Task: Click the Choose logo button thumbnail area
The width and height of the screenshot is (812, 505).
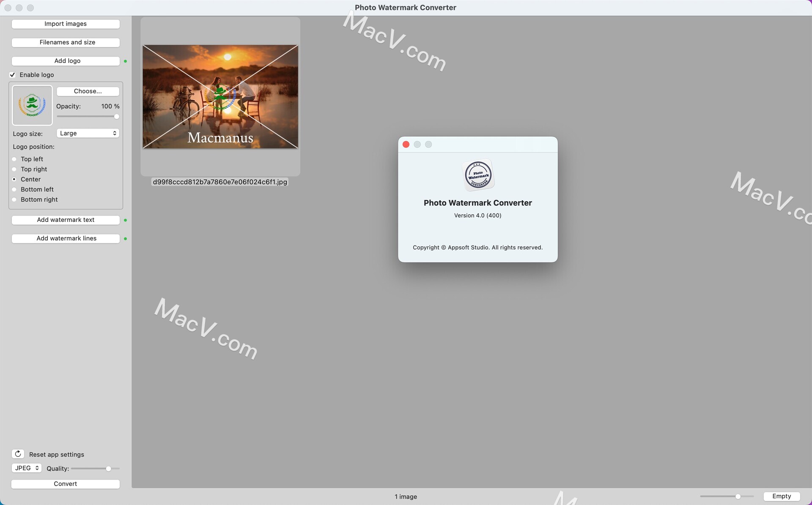Action: (x=32, y=105)
